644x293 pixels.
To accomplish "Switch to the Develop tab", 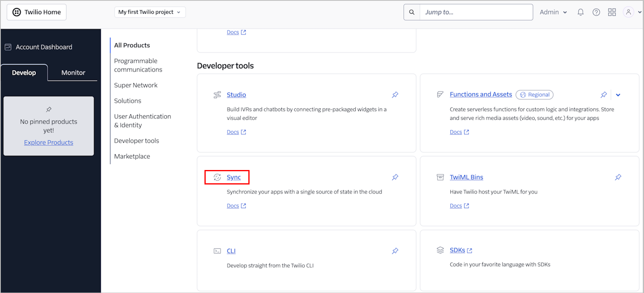I will pos(24,73).
